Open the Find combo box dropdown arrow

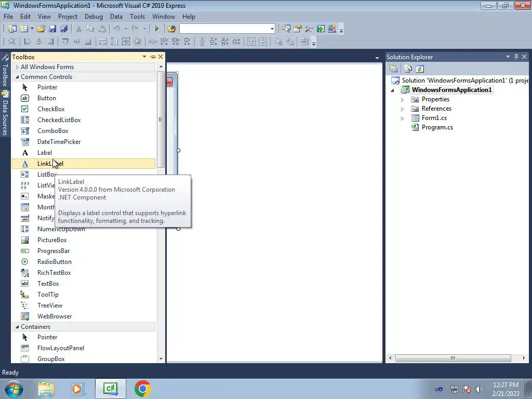[x=272, y=29]
